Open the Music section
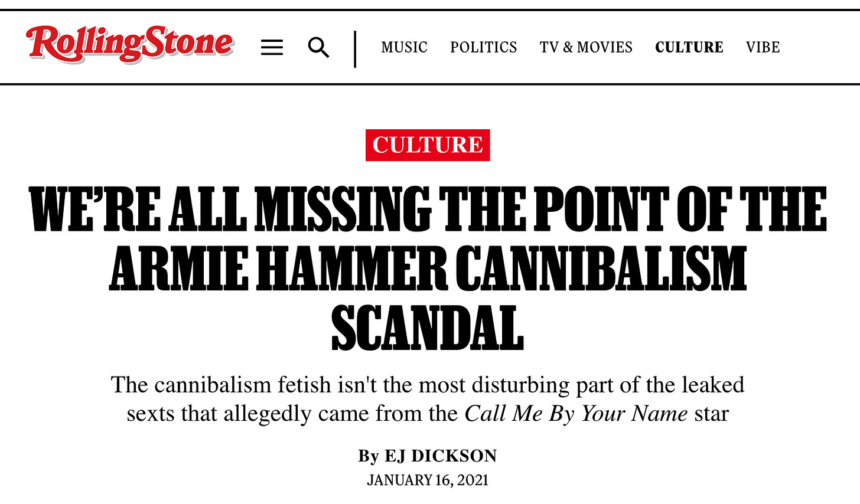This screenshot has width=860, height=504. coord(404,47)
